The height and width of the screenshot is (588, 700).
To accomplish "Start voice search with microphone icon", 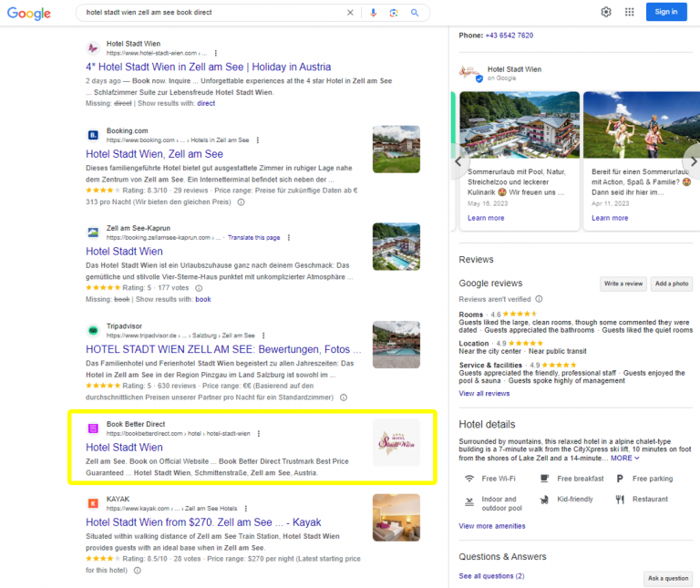I will 373,13.
